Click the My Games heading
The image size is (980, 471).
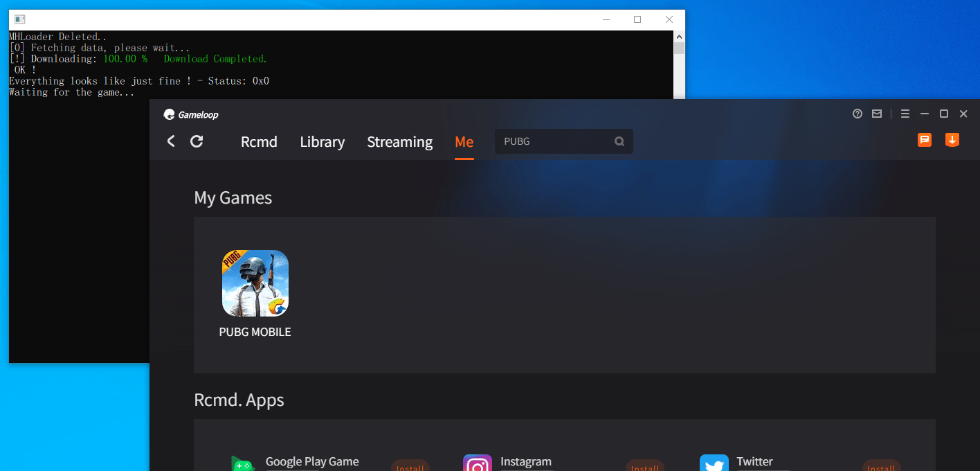[x=233, y=198]
